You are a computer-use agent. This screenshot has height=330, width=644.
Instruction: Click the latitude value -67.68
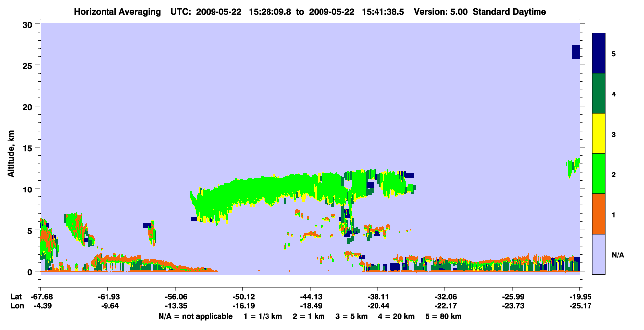41,297
